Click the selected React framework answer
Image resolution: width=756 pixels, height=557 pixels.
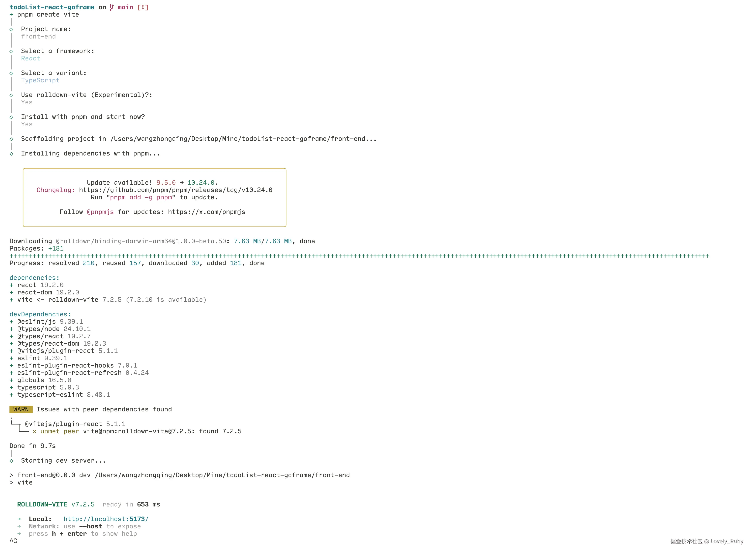[31, 58]
